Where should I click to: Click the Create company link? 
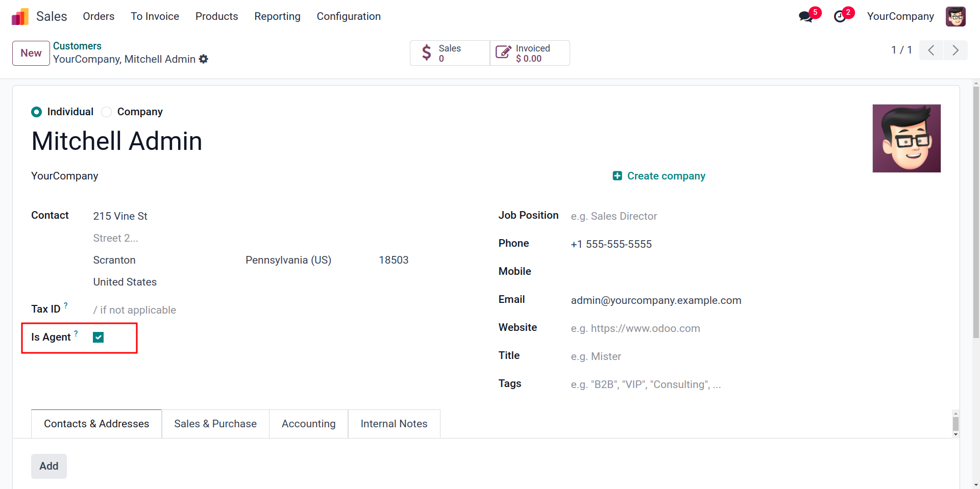659,176
